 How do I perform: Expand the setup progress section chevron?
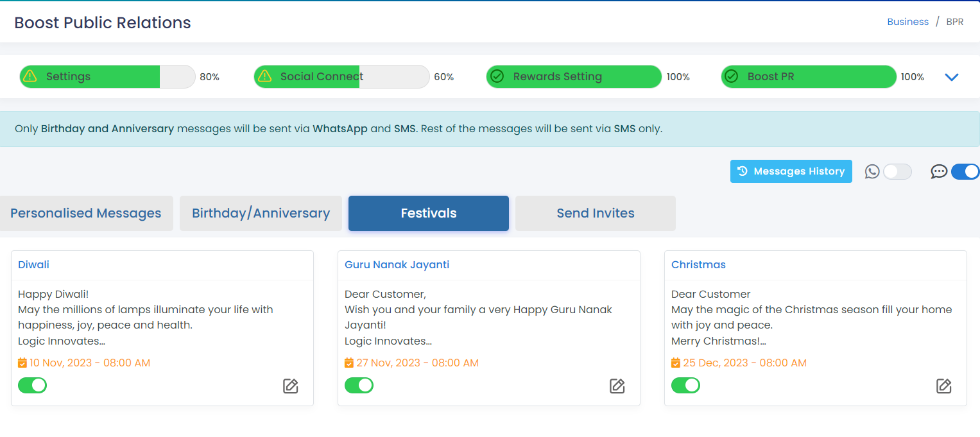(x=952, y=77)
